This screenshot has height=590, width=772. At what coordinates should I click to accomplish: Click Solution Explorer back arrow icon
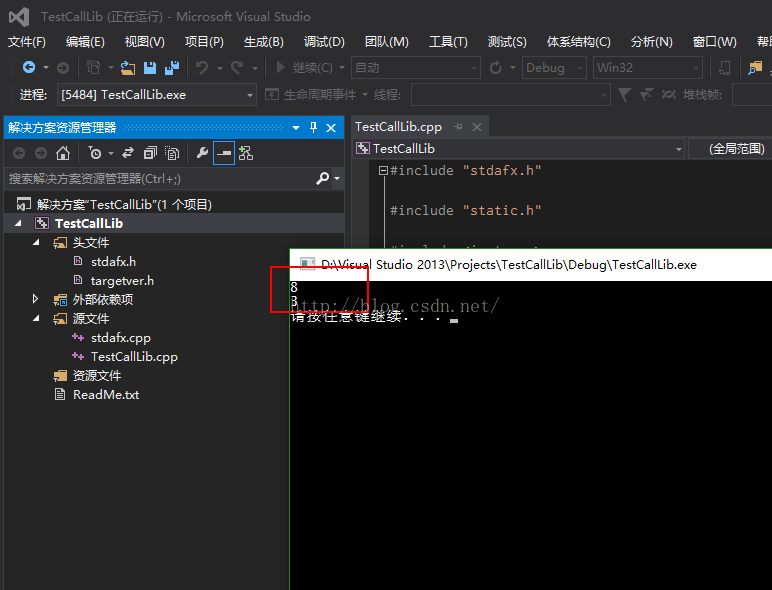pyautogui.click(x=19, y=153)
